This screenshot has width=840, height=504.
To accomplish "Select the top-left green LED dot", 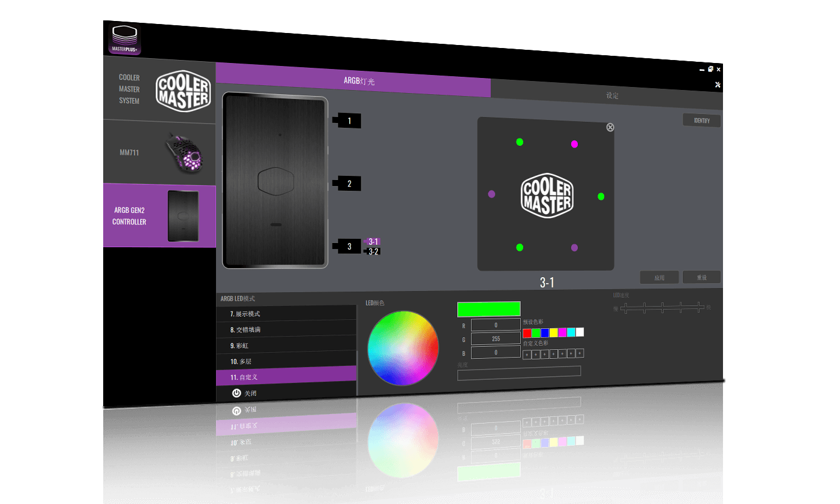I will point(520,142).
